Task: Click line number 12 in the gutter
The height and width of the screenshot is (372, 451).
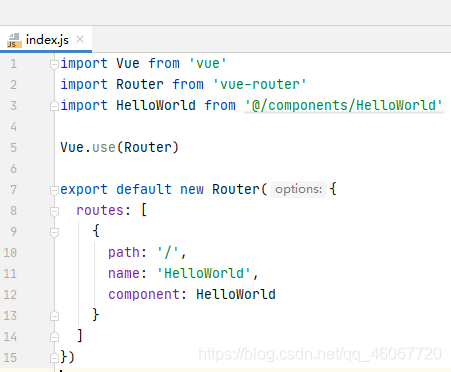Action: point(10,295)
